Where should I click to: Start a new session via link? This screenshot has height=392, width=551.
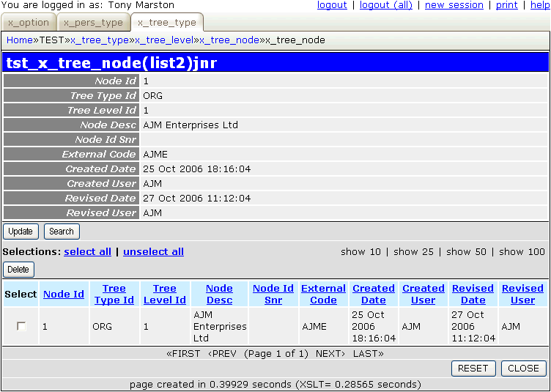click(454, 5)
